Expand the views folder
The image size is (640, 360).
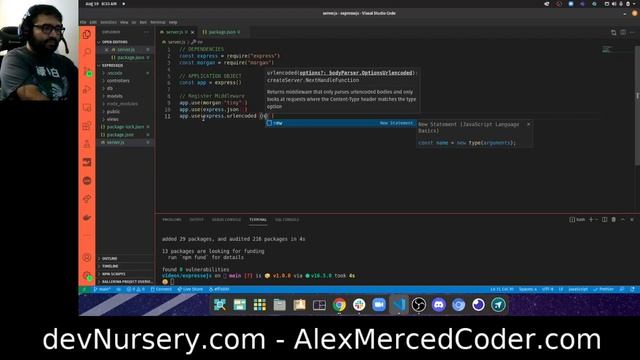pyautogui.click(x=112, y=119)
